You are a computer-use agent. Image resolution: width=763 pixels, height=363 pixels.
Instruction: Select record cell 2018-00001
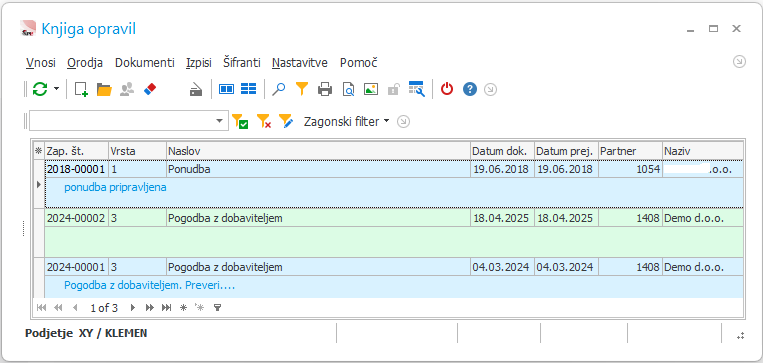tap(76, 169)
